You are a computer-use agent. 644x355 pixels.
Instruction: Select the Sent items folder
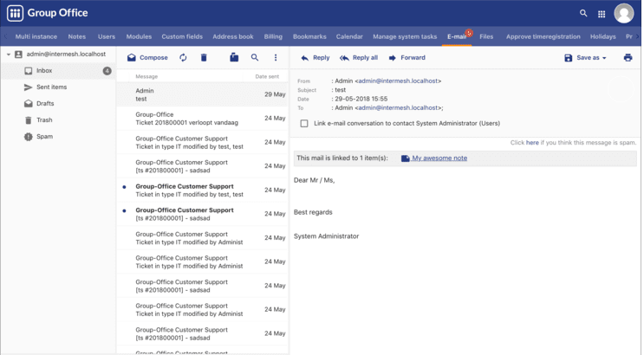51,87
